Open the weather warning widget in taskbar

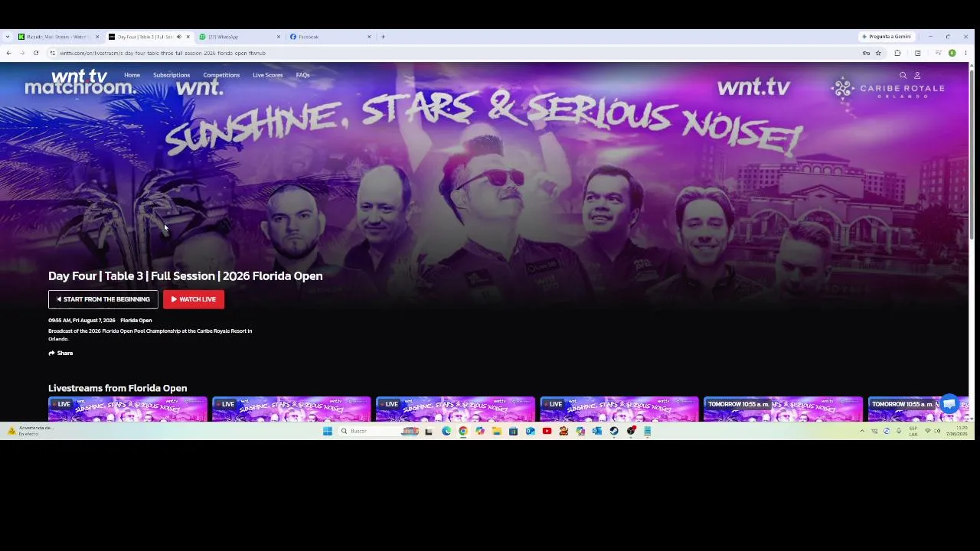coord(31,431)
